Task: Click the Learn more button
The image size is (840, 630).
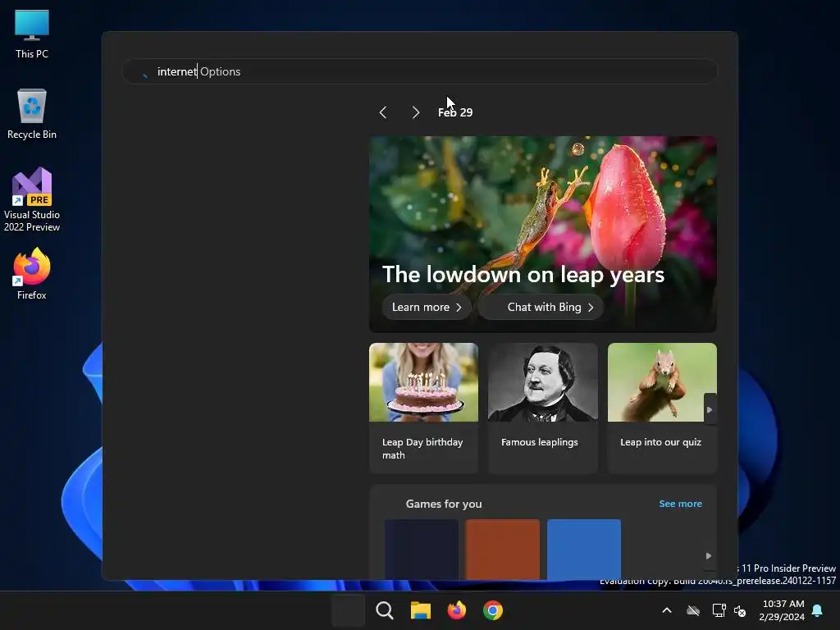Action: pyautogui.click(x=427, y=307)
